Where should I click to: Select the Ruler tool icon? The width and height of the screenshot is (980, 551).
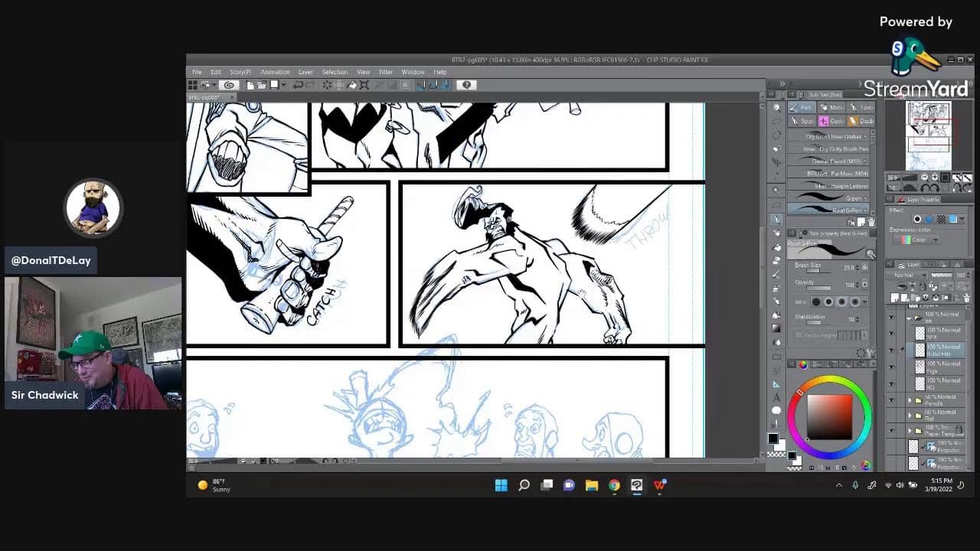click(777, 384)
